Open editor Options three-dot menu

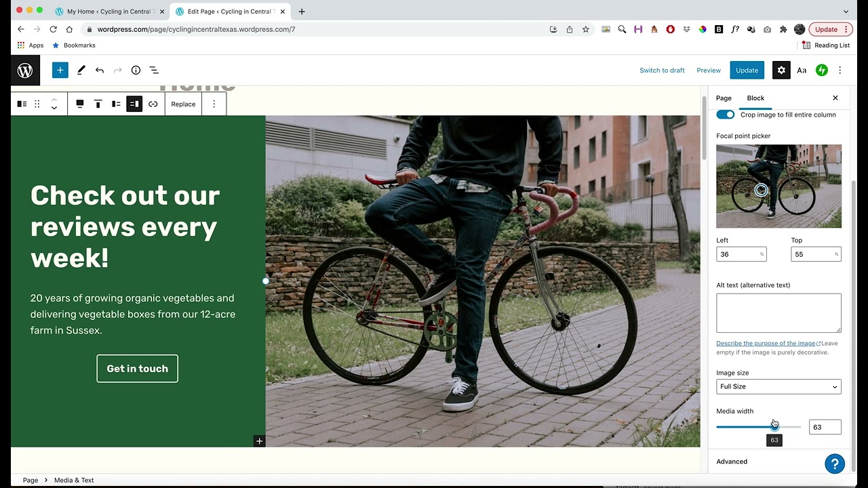[x=840, y=70]
